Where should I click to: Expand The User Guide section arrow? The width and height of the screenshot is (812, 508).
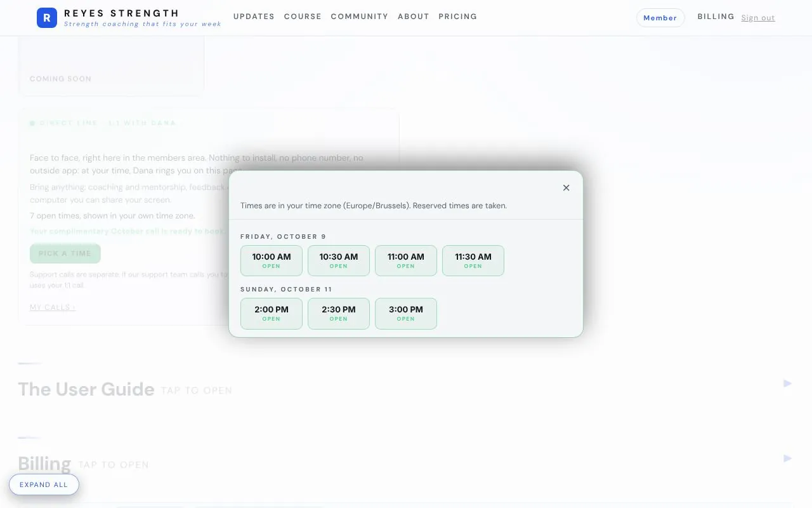[x=787, y=384]
